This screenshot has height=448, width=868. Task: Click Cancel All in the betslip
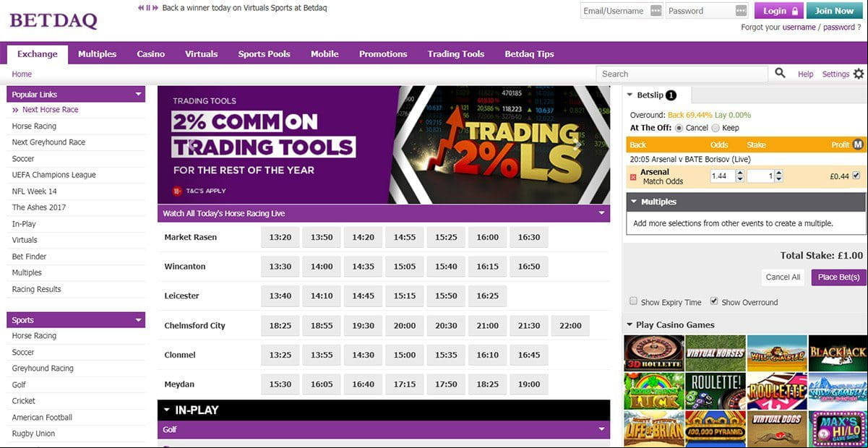pyautogui.click(x=783, y=277)
